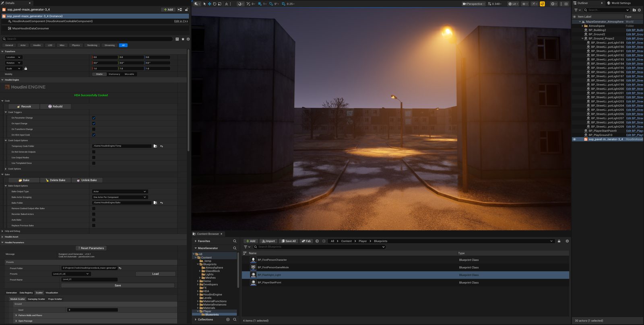The height and width of the screenshot is (325, 644).
Task: Toggle favorites star in Details panel
Action: pyautogui.click(x=183, y=39)
